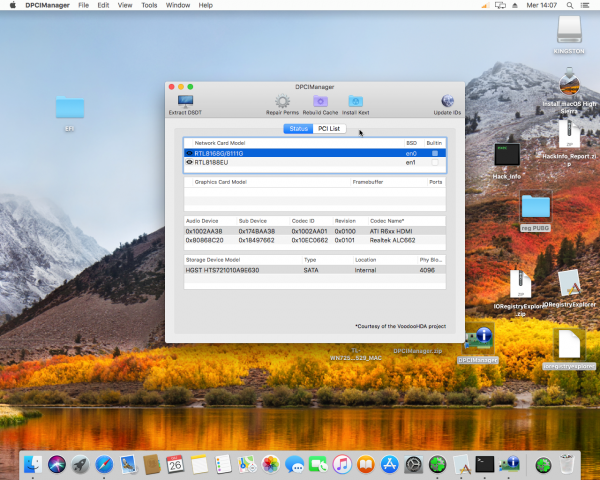Open the KINGSTON drive on desktop

[567, 33]
